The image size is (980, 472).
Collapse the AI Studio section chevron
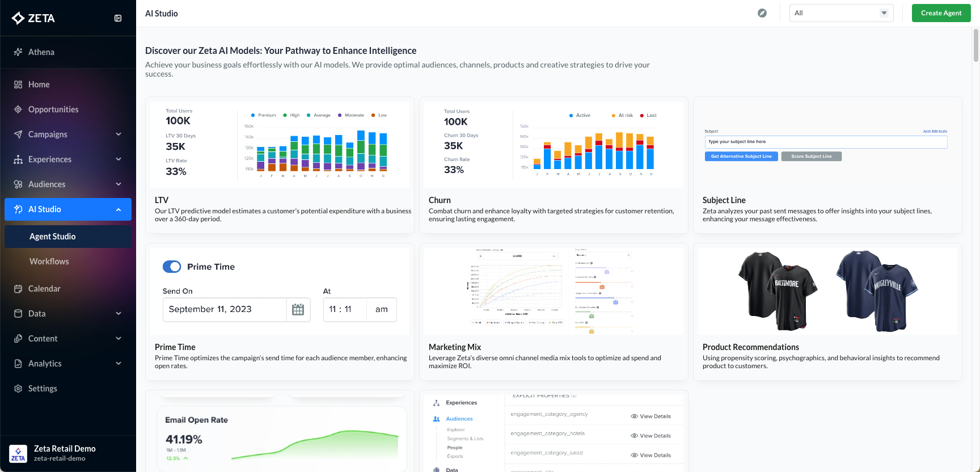119,209
